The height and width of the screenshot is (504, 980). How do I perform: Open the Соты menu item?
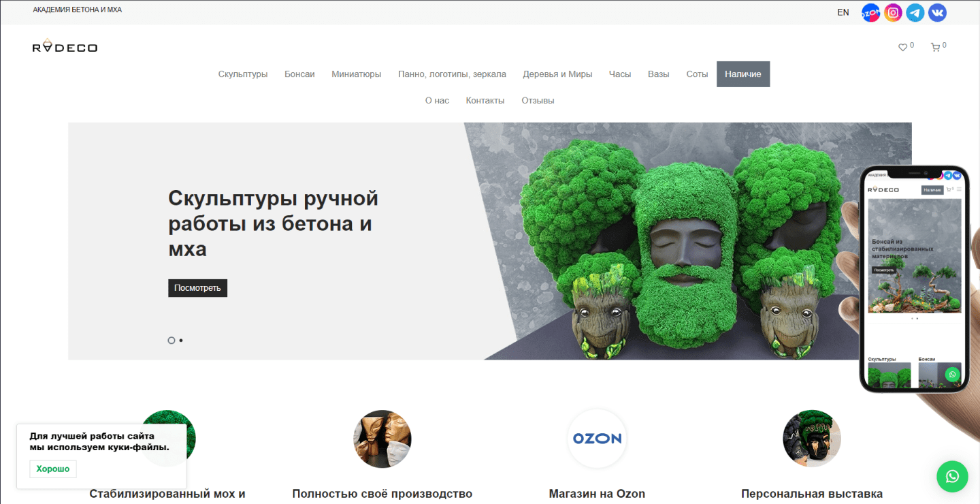(697, 74)
